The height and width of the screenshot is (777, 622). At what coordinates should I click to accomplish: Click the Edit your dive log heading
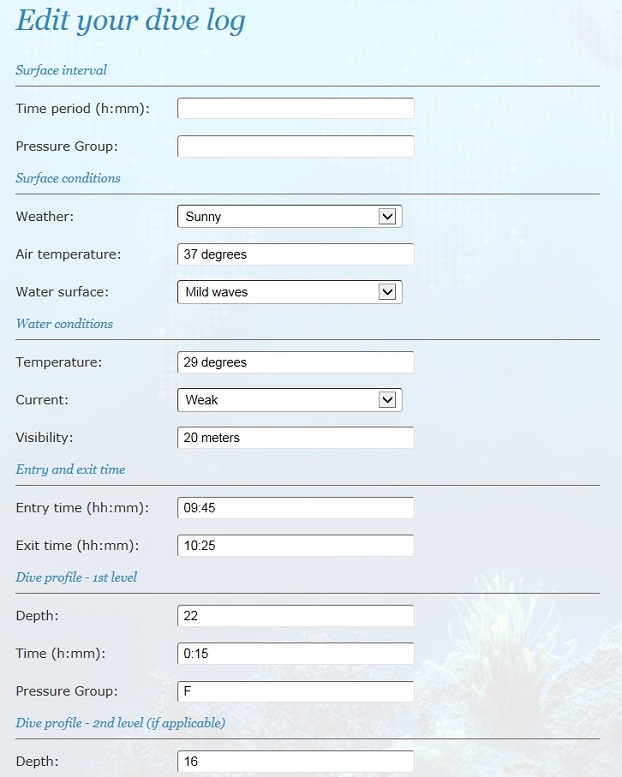click(x=131, y=22)
